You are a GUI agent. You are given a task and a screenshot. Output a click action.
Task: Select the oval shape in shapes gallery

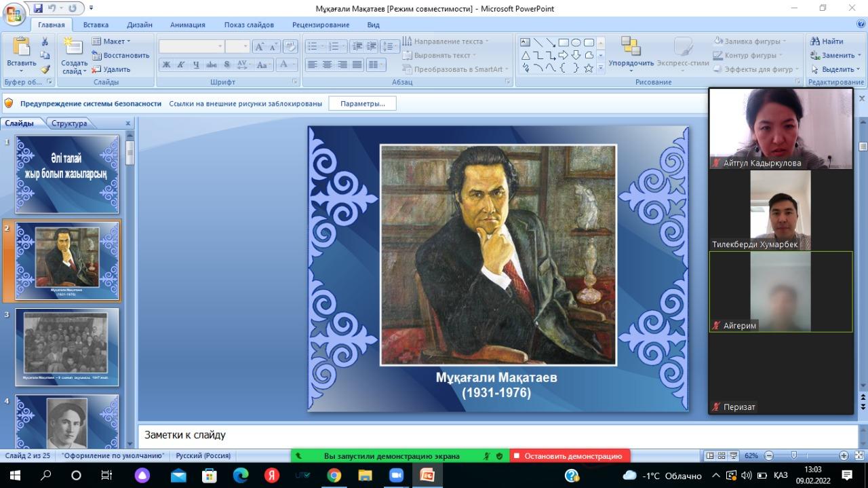tap(576, 42)
